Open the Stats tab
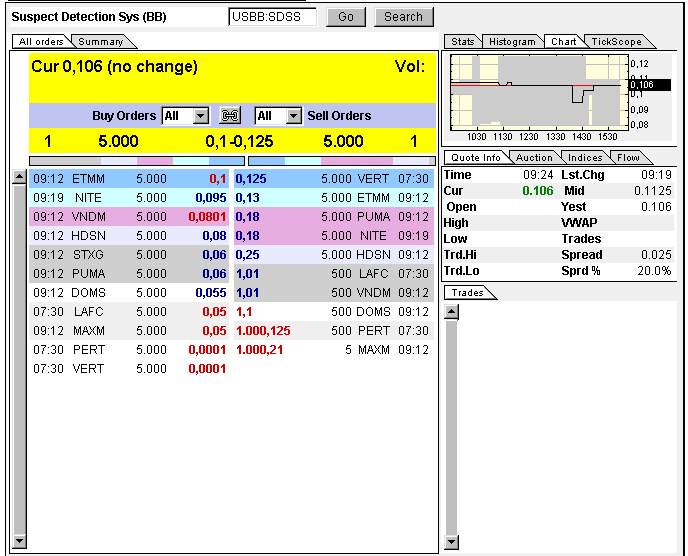The image size is (688, 556). click(462, 42)
